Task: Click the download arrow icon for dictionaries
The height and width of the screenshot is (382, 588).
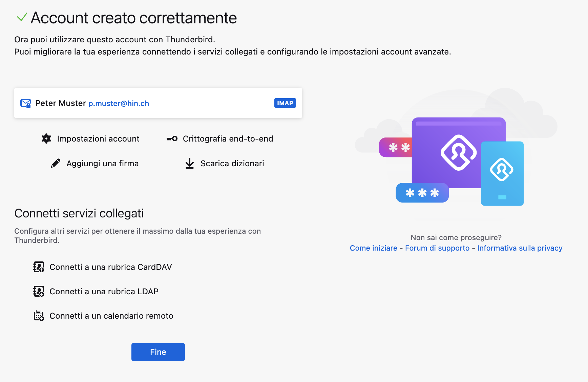Action: (x=190, y=163)
